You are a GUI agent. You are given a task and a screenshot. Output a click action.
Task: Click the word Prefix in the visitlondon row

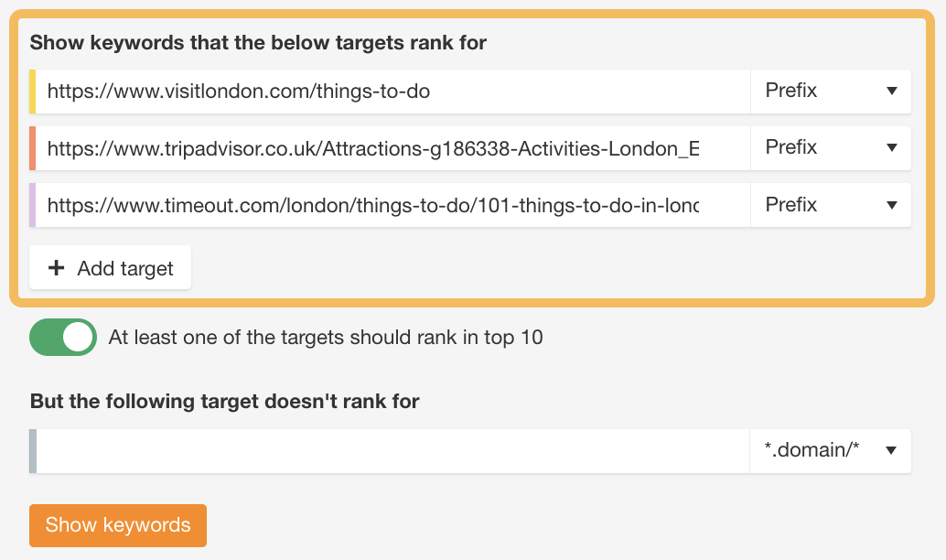(791, 92)
